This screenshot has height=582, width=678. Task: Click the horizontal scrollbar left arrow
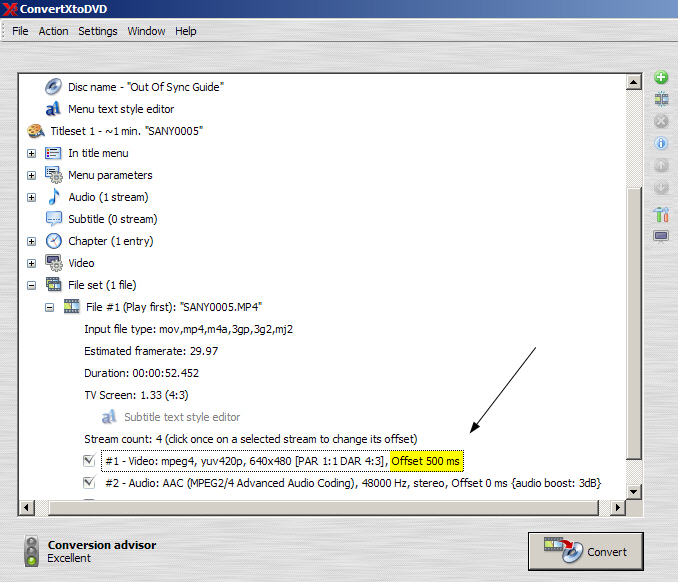(27, 507)
